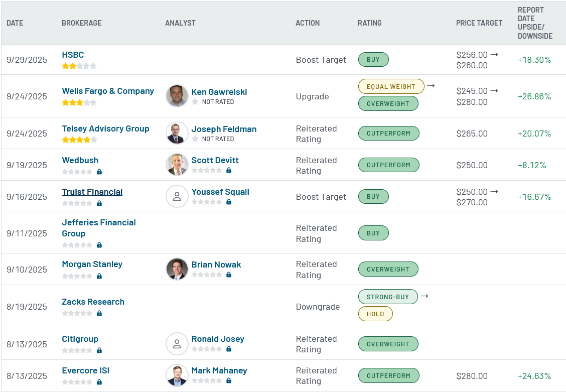This screenshot has height=392, width=566.
Task: View analyst Ronald Josey's name link
Action: 218,339
